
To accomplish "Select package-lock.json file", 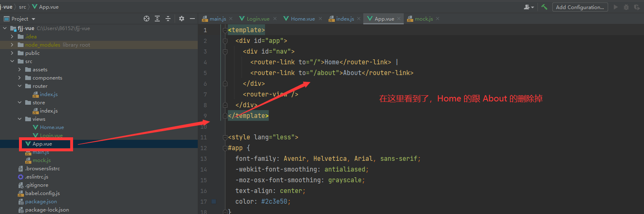I will click(x=47, y=210).
